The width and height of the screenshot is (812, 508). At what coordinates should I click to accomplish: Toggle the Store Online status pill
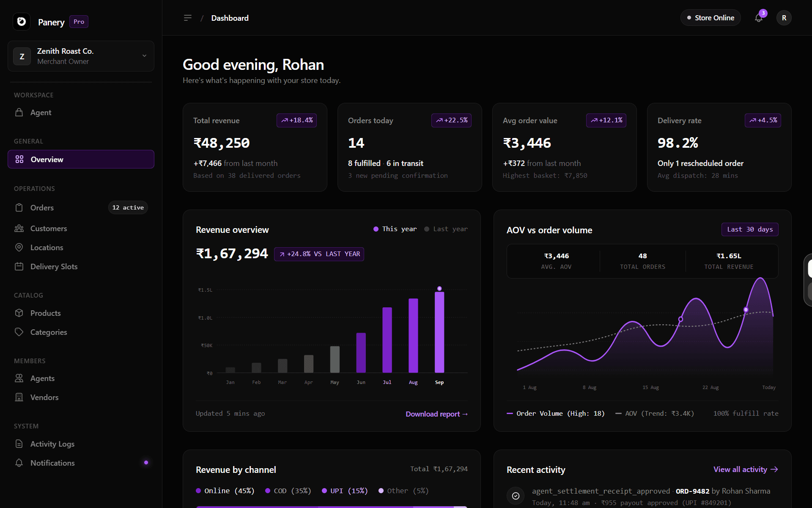pyautogui.click(x=710, y=18)
